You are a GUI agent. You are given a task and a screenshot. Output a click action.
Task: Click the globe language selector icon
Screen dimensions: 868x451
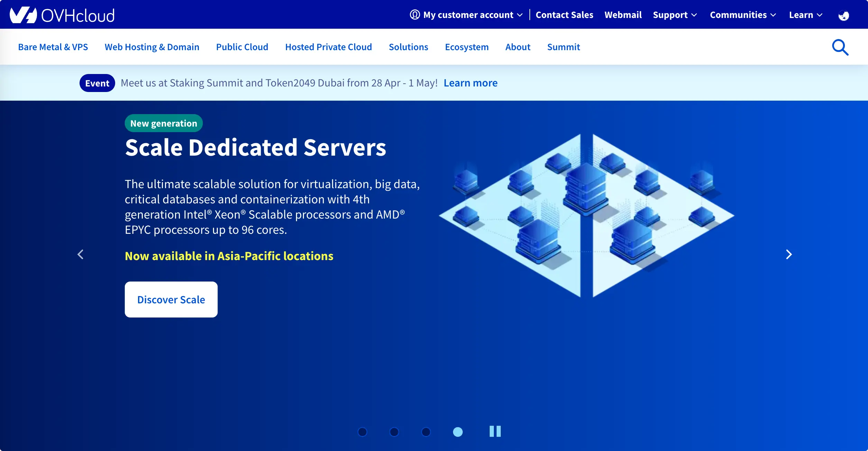pos(844,15)
